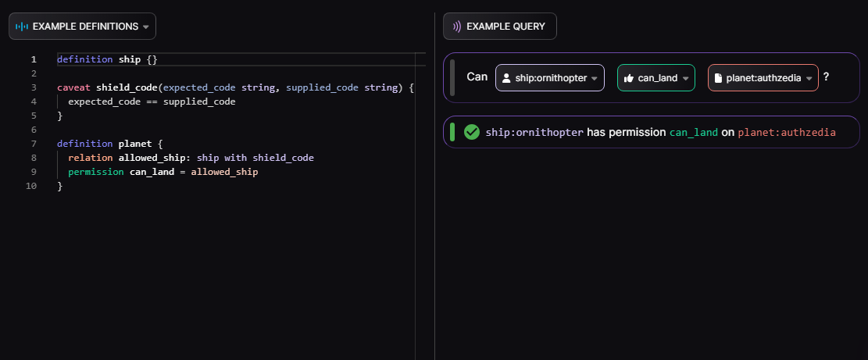Click the file icon in the planet:authzedia selector

pos(719,78)
